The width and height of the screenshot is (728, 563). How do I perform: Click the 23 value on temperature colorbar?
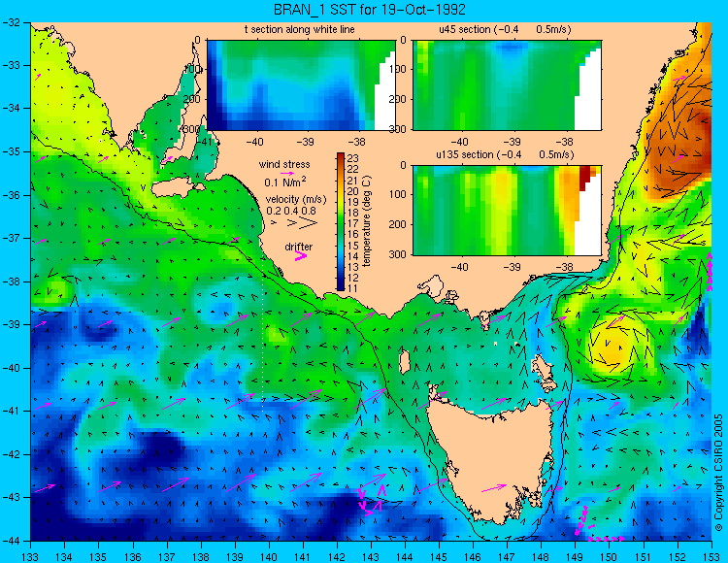(353, 158)
